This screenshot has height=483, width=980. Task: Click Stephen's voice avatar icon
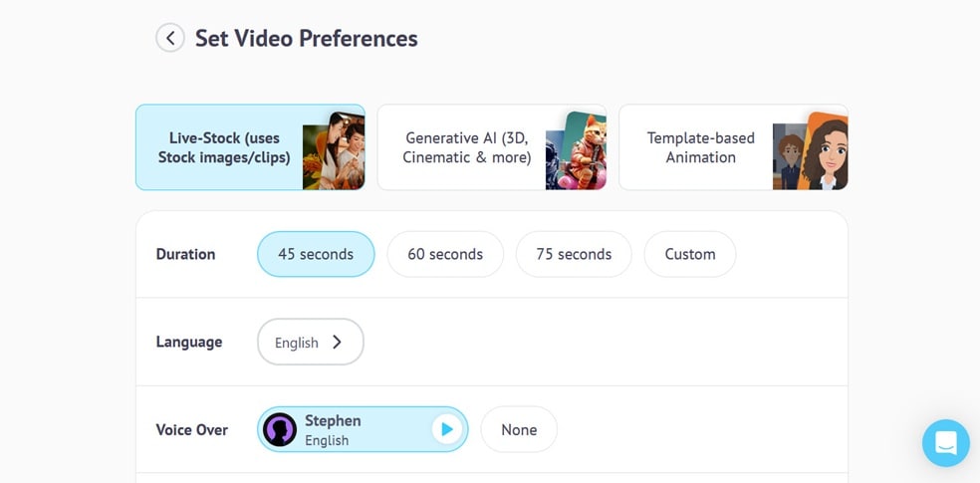[x=281, y=430]
